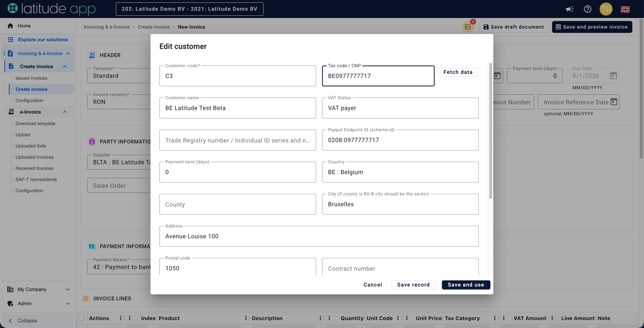
Task: Click the latitude app logo
Action: point(51,9)
